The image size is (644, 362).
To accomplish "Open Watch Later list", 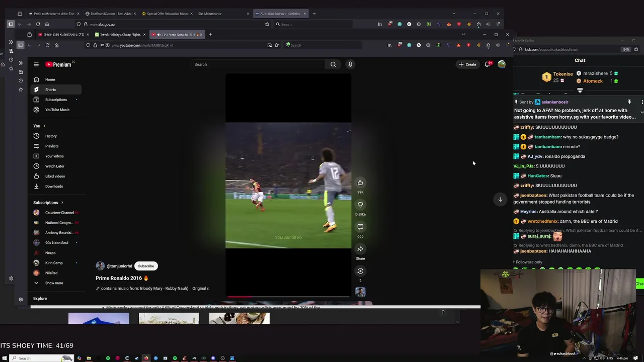I will [55, 166].
